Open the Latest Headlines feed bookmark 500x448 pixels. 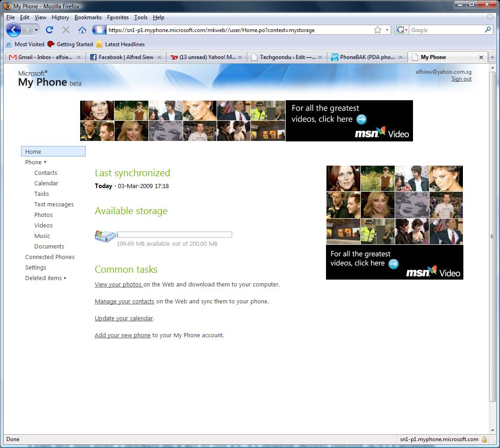pos(120,44)
